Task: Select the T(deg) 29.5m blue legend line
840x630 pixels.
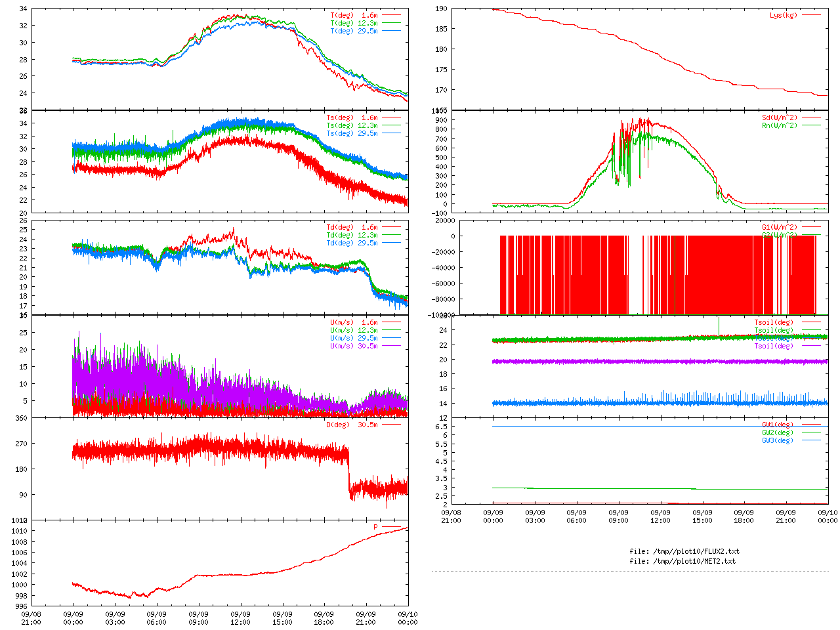Action: click(392, 31)
